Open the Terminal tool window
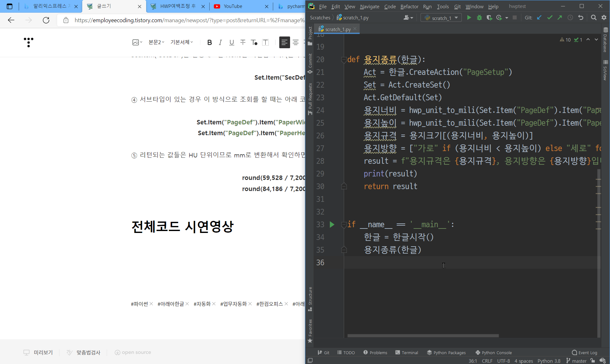 click(x=407, y=353)
